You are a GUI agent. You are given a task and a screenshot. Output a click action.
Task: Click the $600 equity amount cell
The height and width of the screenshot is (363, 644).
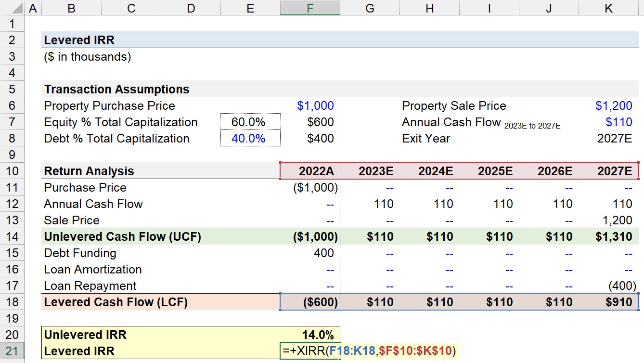[321, 122]
